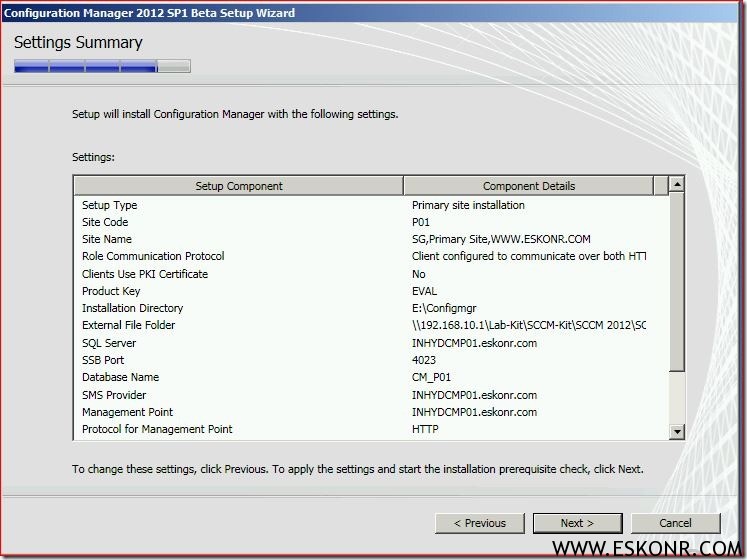This screenshot has width=747, height=560.
Task: Select the Site Name row label
Action: (107, 239)
